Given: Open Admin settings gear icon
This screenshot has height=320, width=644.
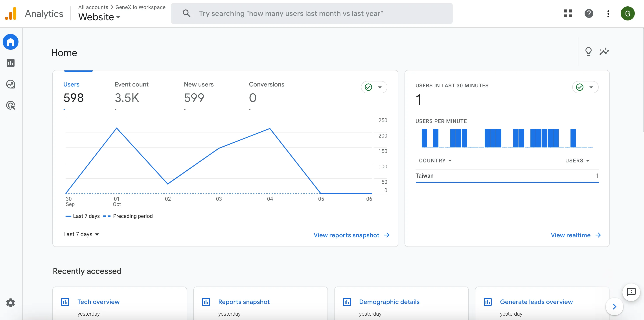Looking at the screenshot, I should [11, 303].
